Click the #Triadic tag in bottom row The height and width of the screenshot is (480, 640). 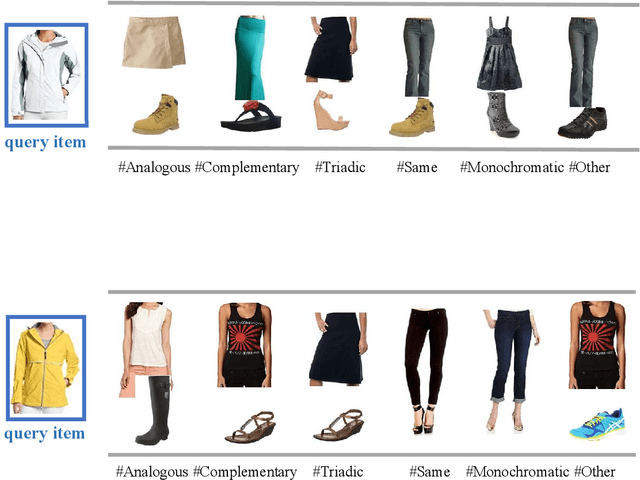[338, 472]
